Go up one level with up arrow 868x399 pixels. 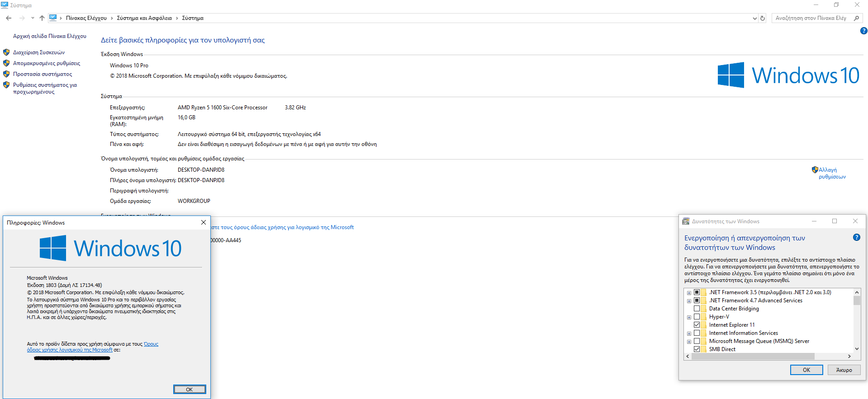pos(42,18)
